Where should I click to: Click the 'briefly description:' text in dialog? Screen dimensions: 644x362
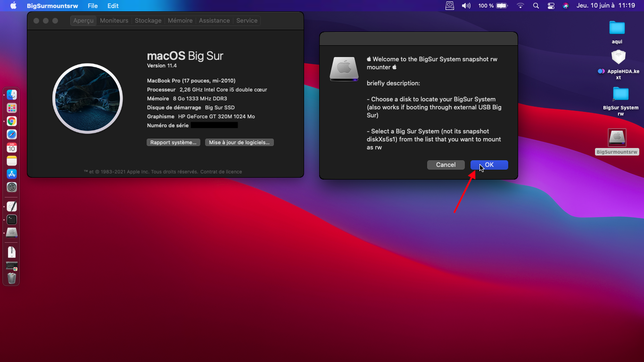tap(393, 83)
